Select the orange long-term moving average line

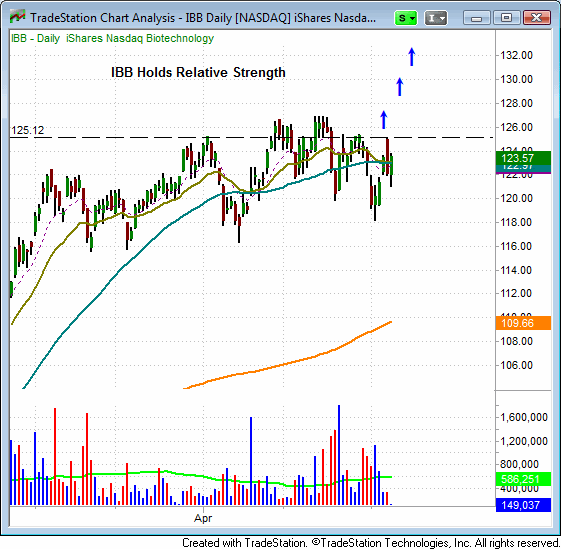click(x=287, y=364)
